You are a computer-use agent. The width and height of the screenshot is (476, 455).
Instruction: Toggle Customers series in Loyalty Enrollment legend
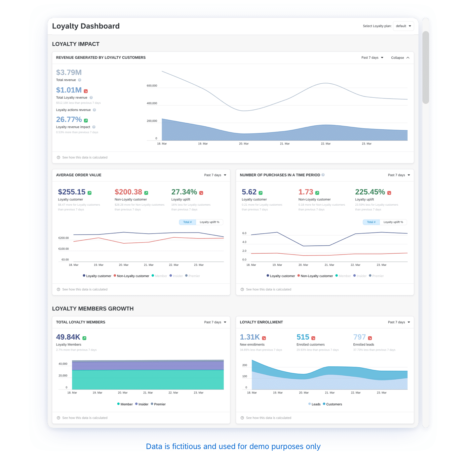click(x=332, y=404)
